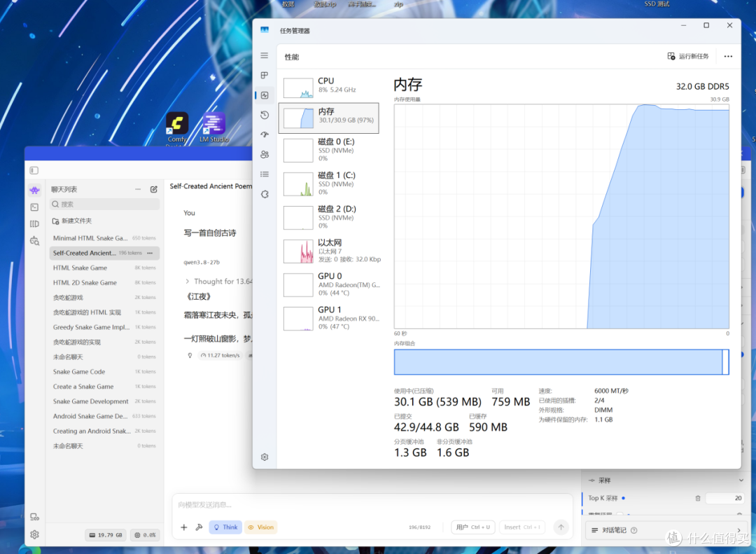Open '贪吃蛇游戏' chat
Viewport: 756px width, 554px height.
[x=104, y=298]
